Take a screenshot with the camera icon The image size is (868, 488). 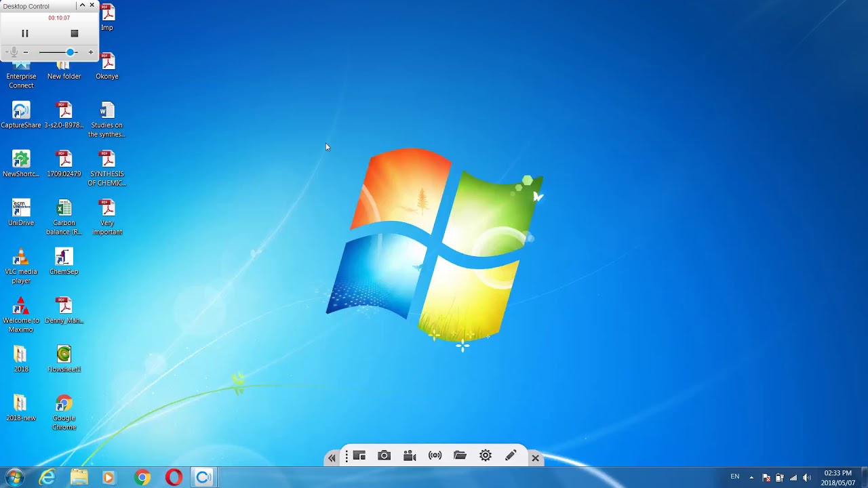[384, 456]
